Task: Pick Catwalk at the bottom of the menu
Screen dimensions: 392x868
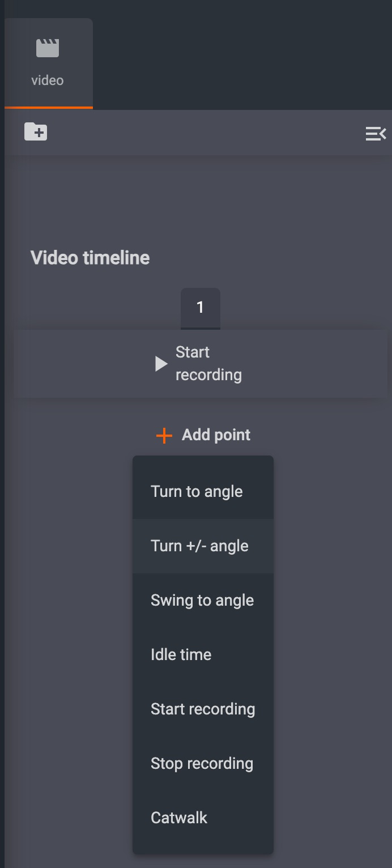Action: click(178, 818)
